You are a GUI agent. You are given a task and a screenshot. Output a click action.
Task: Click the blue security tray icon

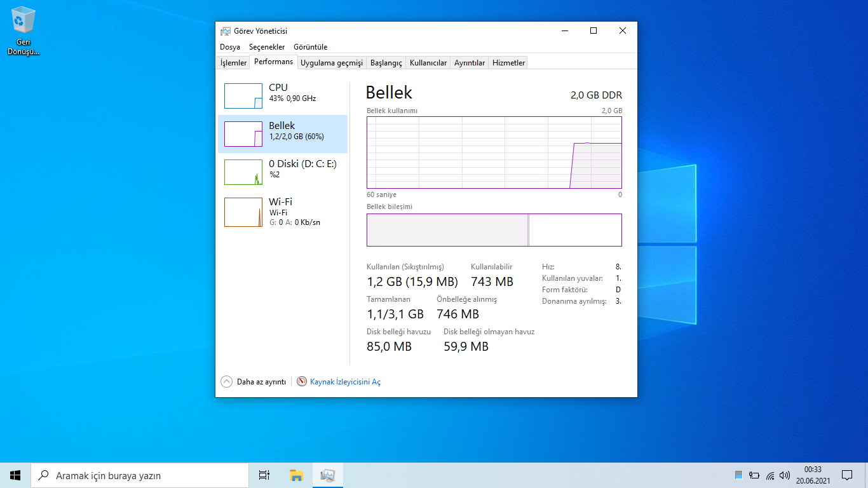739,475
